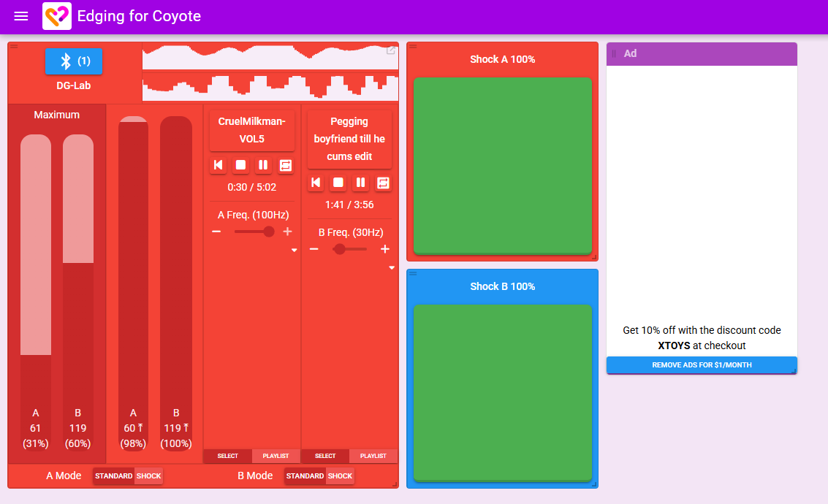Viewport: 828px width, 504px height.
Task: Restart CruelMilkman-VOL5 track from beginning
Action: (218, 165)
